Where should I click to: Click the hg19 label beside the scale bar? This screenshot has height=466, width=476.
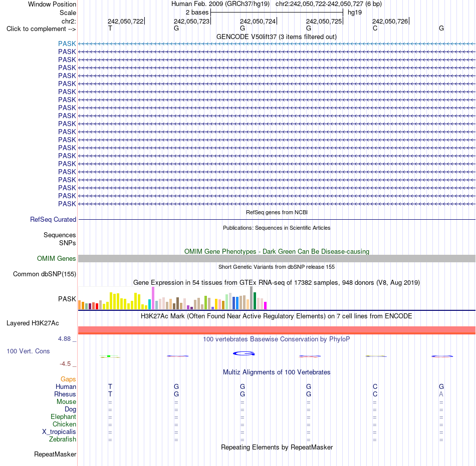[355, 13]
